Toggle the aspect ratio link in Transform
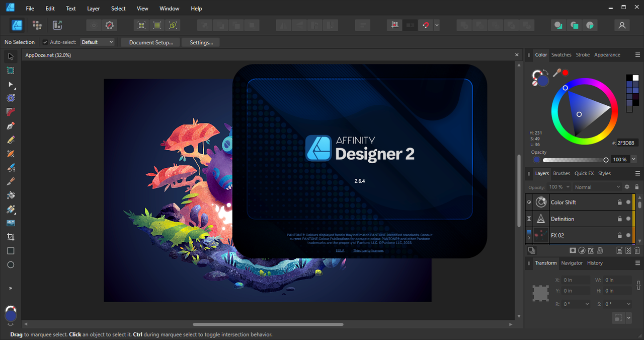Image resolution: width=644 pixels, height=340 pixels. (x=638, y=285)
